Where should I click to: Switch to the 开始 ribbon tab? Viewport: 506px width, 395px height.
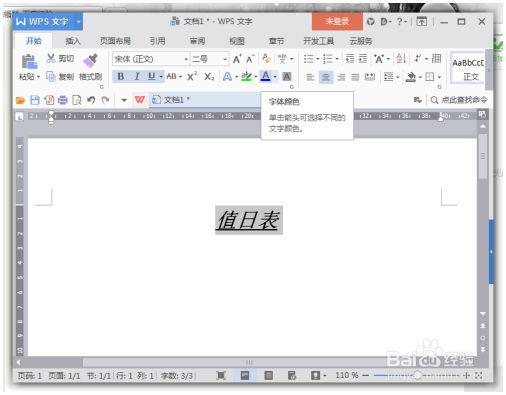pyautogui.click(x=34, y=41)
